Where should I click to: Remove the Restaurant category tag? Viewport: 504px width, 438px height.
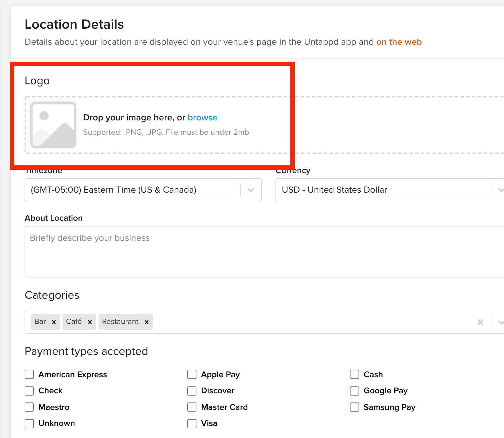(x=146, y=322)
